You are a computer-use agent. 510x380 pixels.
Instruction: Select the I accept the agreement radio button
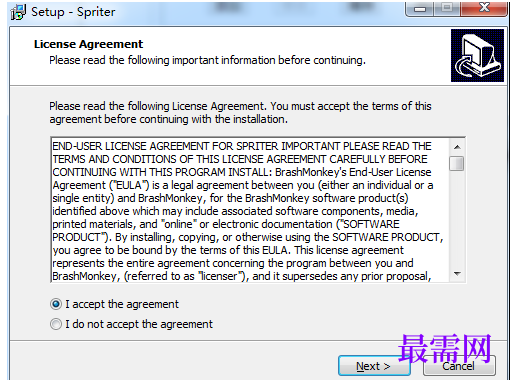(56, 304)
